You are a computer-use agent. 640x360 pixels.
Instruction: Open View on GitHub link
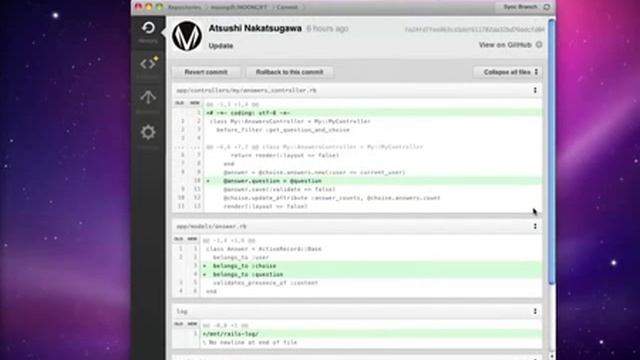point(505,44)
